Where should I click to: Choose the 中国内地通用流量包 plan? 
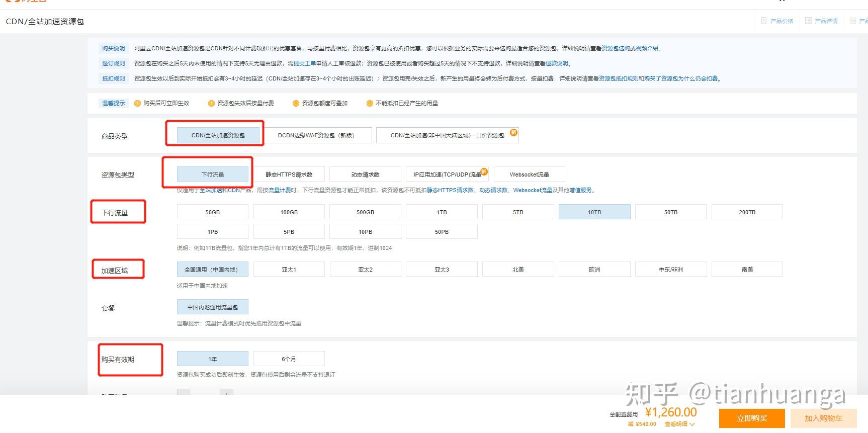(213, 307)
